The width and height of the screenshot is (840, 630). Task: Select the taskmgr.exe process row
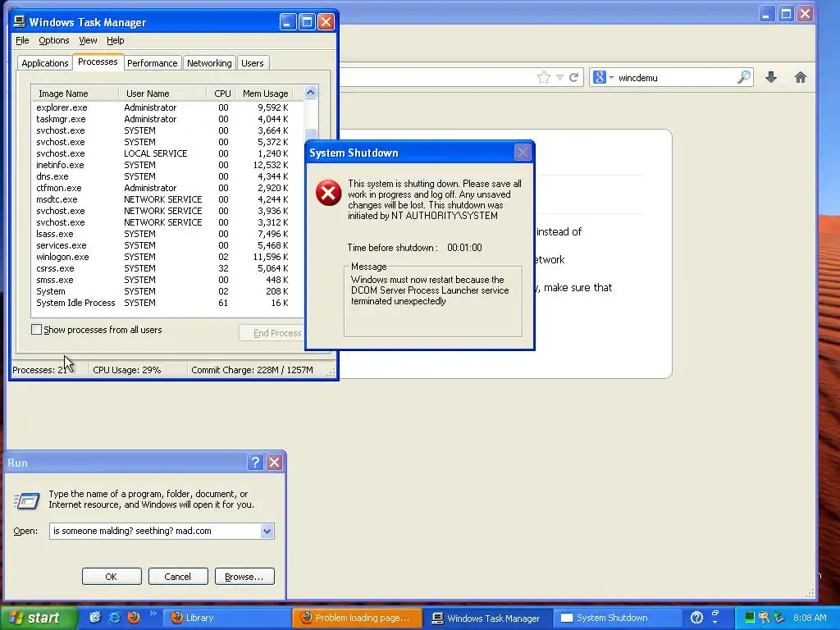click(167, 119)
